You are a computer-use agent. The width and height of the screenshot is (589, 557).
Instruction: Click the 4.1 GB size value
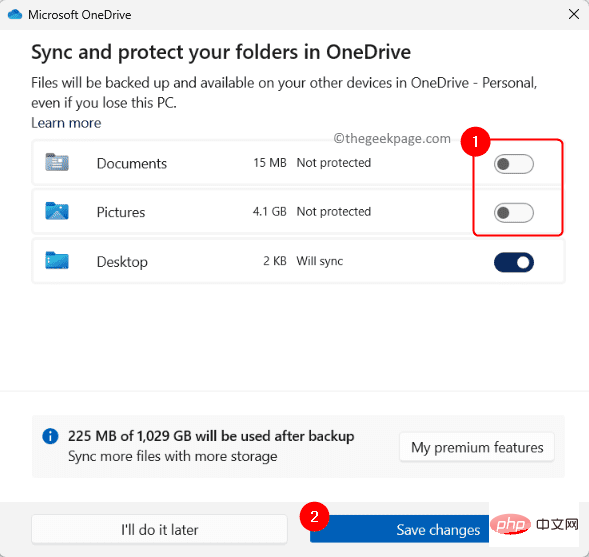pos(270,211)
